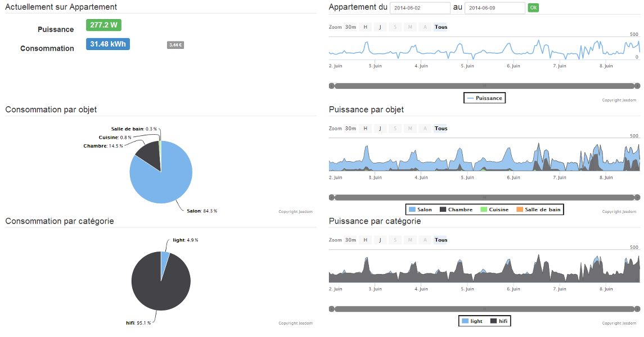The height and width of the screenshot is (337, 644).
Task: Click the green Ok button
Action: pos(533,8)
